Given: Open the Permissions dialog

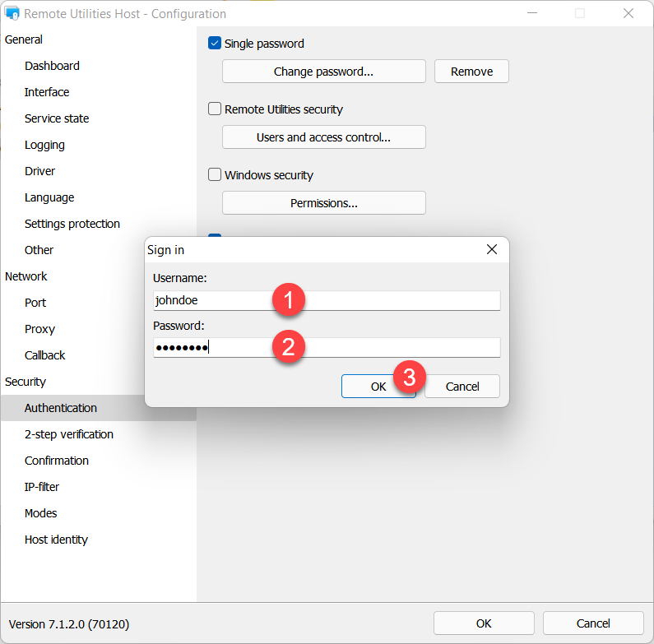Looking at the screenshot, I should [323, 203].
